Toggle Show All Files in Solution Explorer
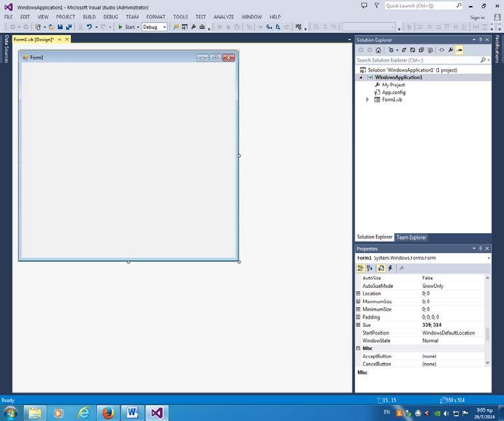504x421 pixels. (430, 50)
